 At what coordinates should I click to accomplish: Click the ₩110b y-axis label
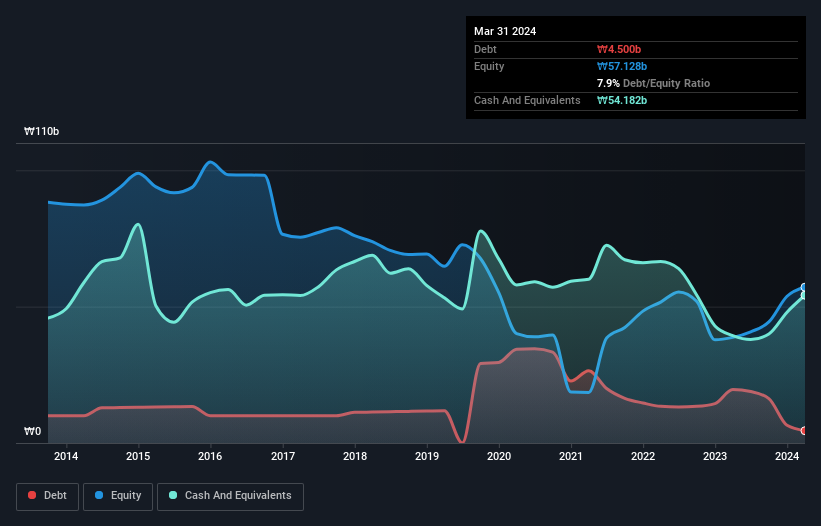[x=41, y=131]
